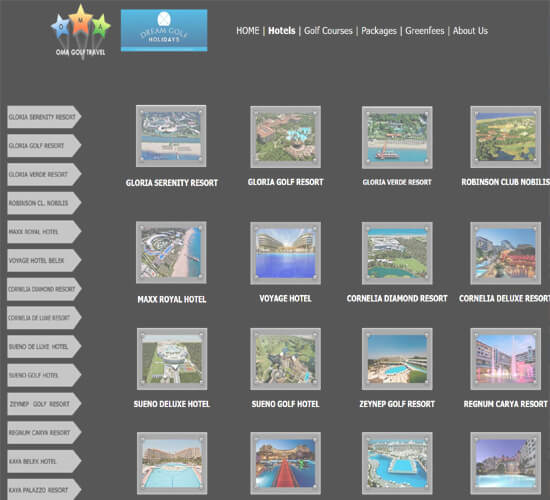Open Cornelia Diamond Resort photo thumbnail

tap(397, 253)
